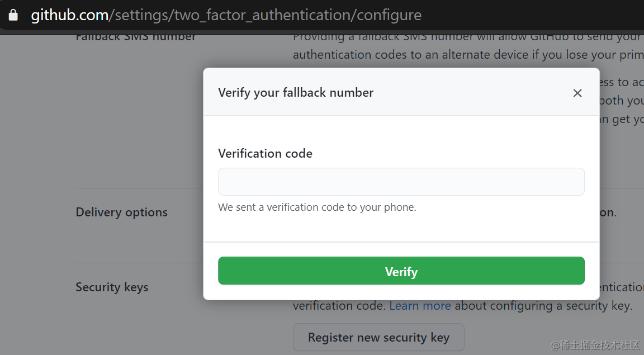The height and width of the screenshot is (355, 644).
Task: Click text about configuring a security key
Action: pos(543,306)
